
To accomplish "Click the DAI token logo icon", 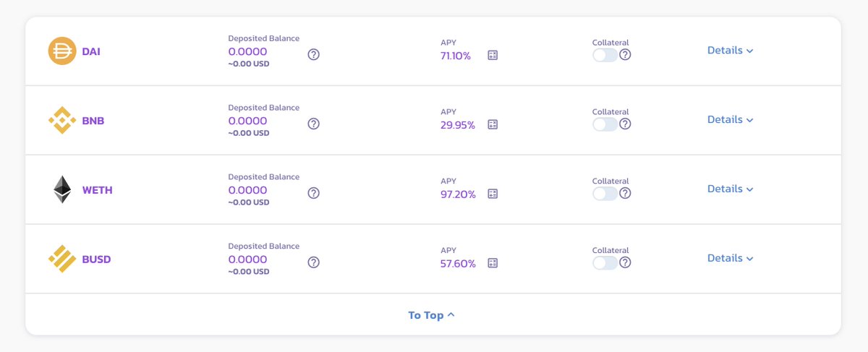I will [62, 51].
